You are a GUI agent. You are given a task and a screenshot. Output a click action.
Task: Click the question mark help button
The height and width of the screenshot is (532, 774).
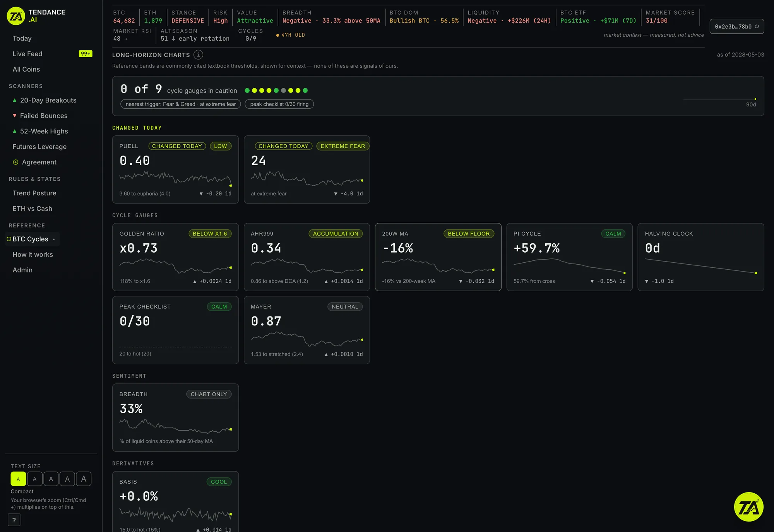point(14,520)
